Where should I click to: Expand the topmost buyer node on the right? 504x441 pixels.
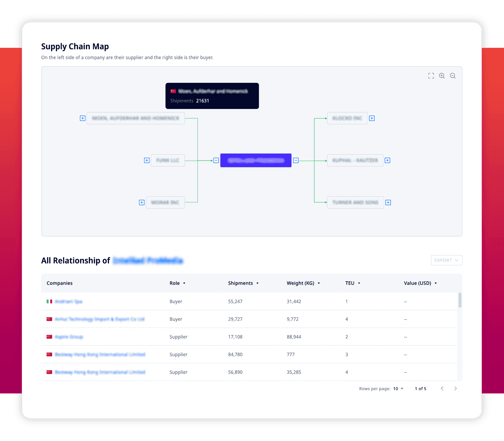point(372,118)
